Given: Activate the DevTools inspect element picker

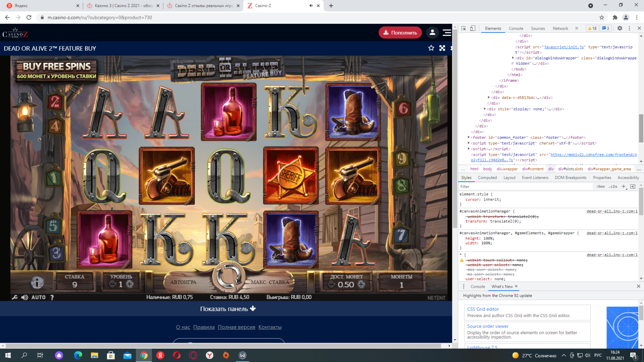Looking at the screenshot, I should point(464,28).
